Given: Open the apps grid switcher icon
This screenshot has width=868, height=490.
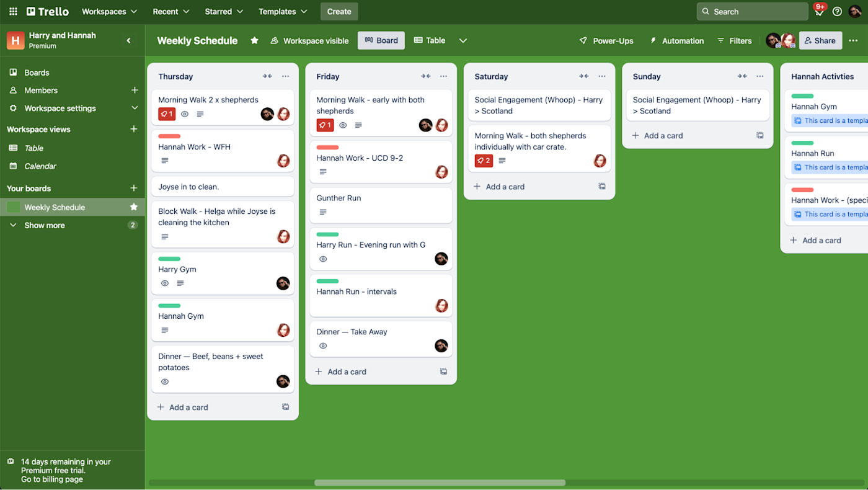Looking at the screenshot, I should pyautogui.click(x=13, y=11).
